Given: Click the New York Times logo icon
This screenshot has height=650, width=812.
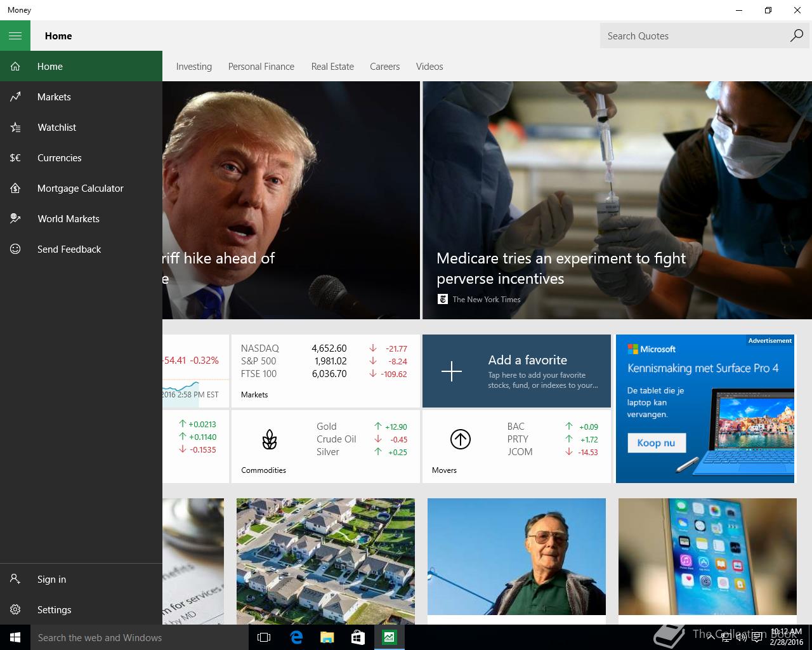Looking at the screenshot, I should point(443,299).
